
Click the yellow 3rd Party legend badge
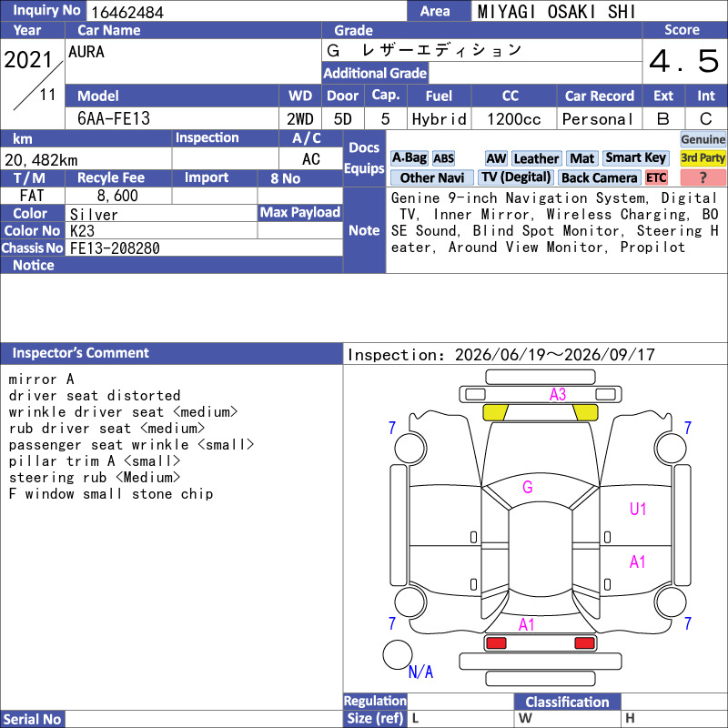(703, 158)
